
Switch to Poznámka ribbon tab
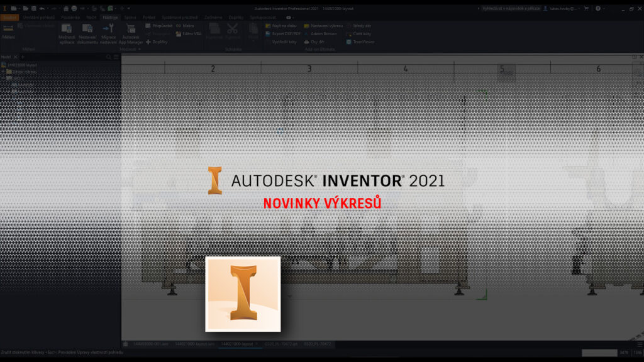(x=70, y=17)
